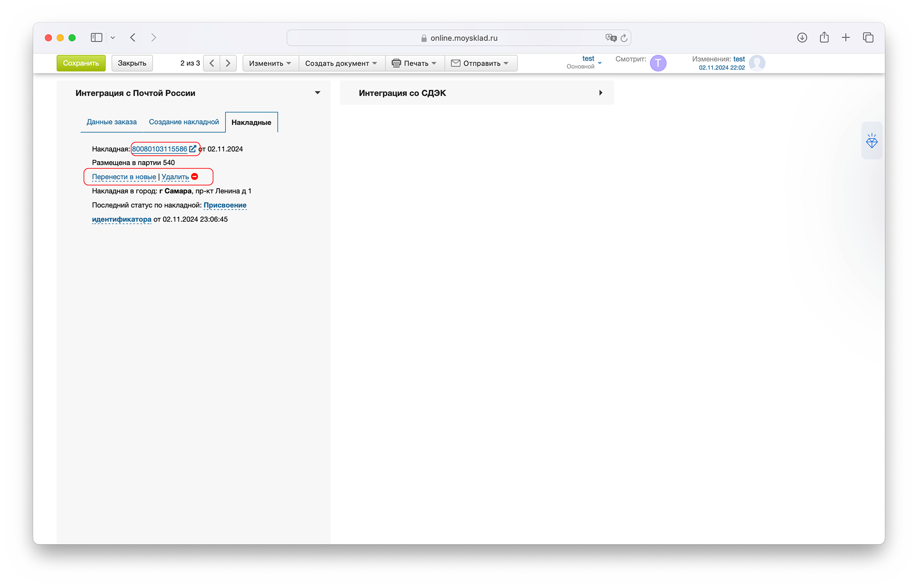
Task: Collapse Интеграция с Почтой России panel
Action: [x=317, y=93]
